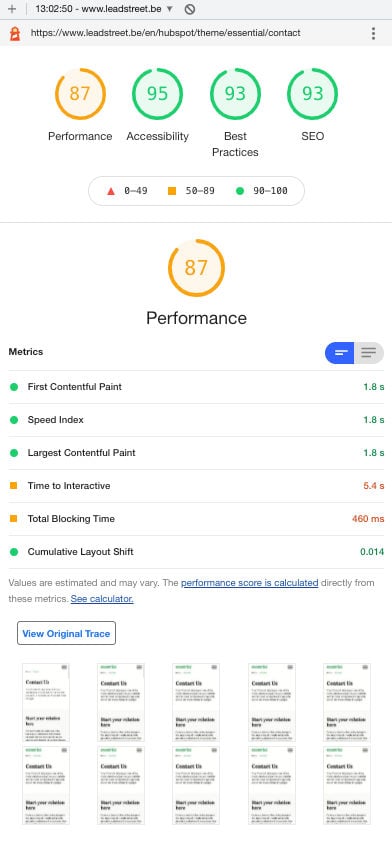
Task: Click the Lighthouse logo icon beside the URL
Action: click(x=15, y=33)
